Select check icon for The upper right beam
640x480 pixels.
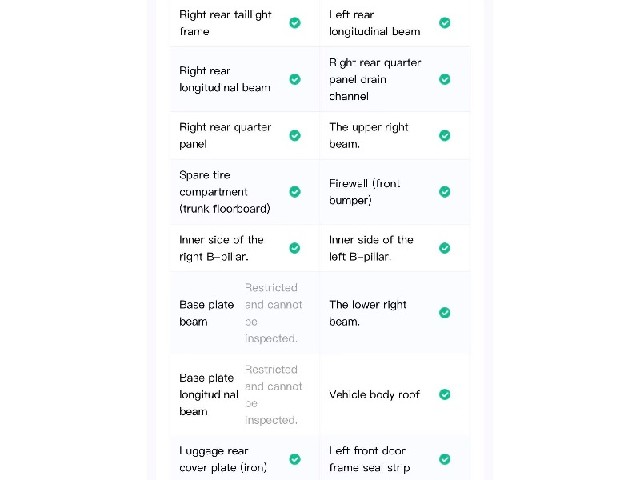pos(444,136)
